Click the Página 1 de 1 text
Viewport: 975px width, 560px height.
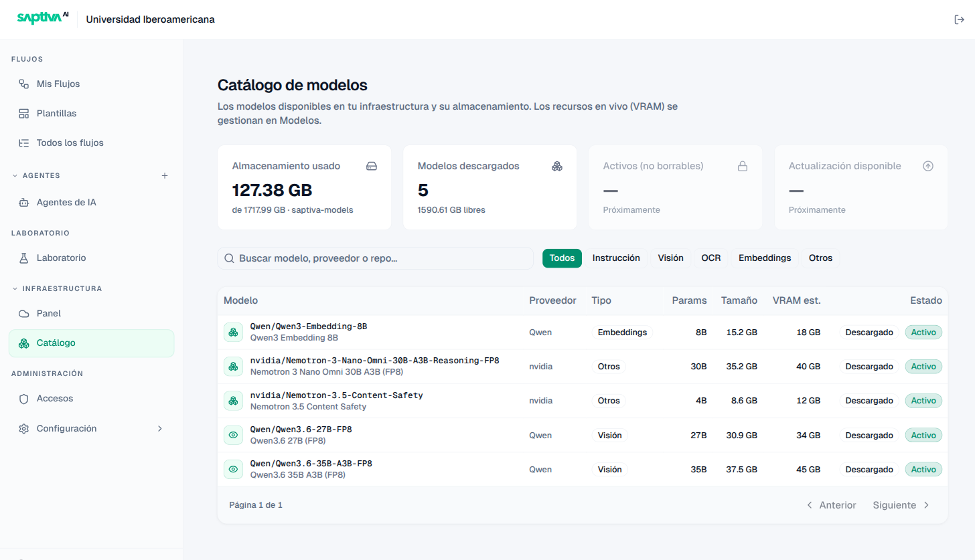point(256,505)
